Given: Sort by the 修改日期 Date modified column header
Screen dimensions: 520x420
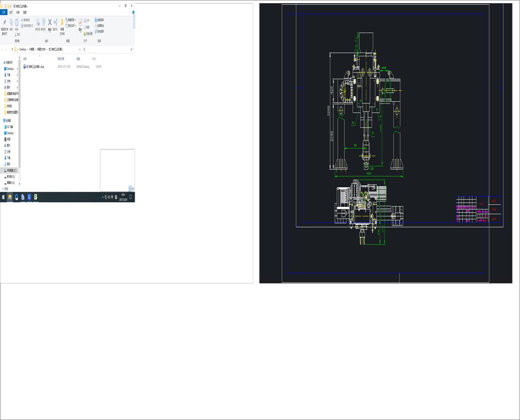Looking at the screenshot, I should tap(61, 59).
